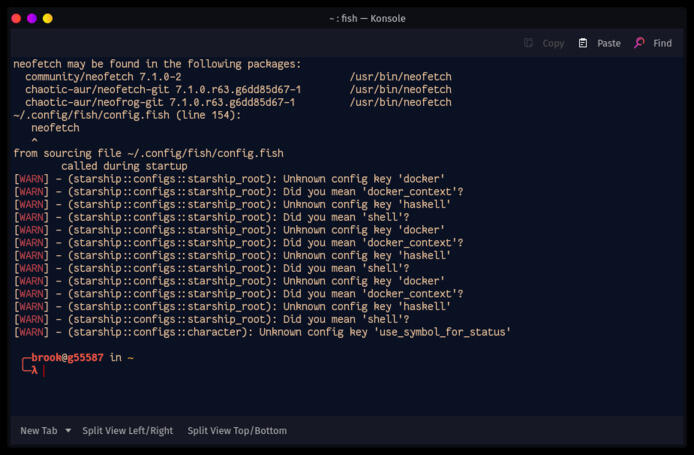This screenshot has height=455, width=694.
Task: Click the Paste clipboard icon
Action: 583,43
